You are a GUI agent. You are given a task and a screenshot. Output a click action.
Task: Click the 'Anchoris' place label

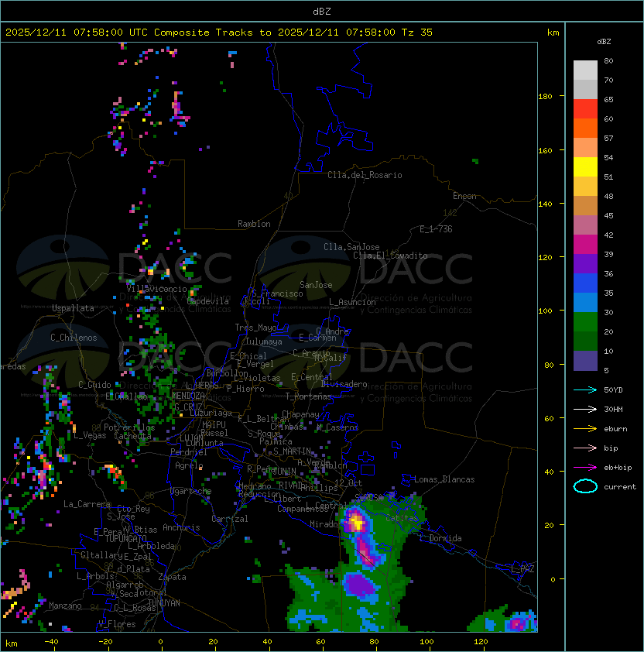[x=181, y=527]
